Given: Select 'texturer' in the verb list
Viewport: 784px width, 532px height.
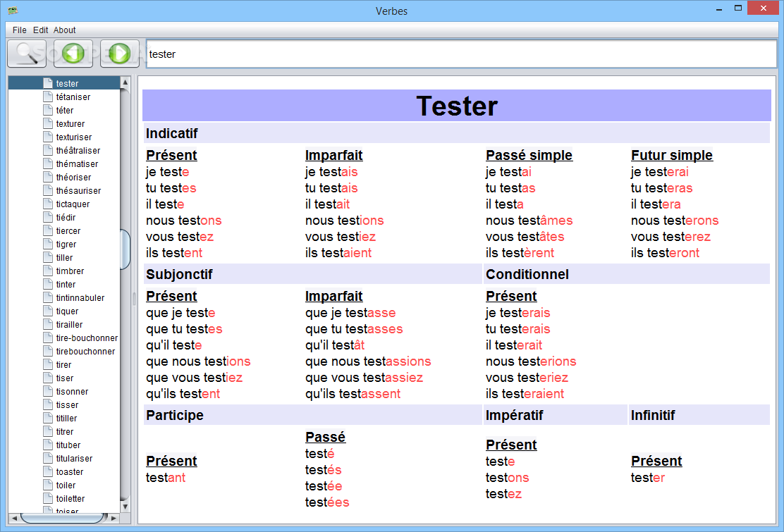Looking at the screenshot, I should click(70, 124).
